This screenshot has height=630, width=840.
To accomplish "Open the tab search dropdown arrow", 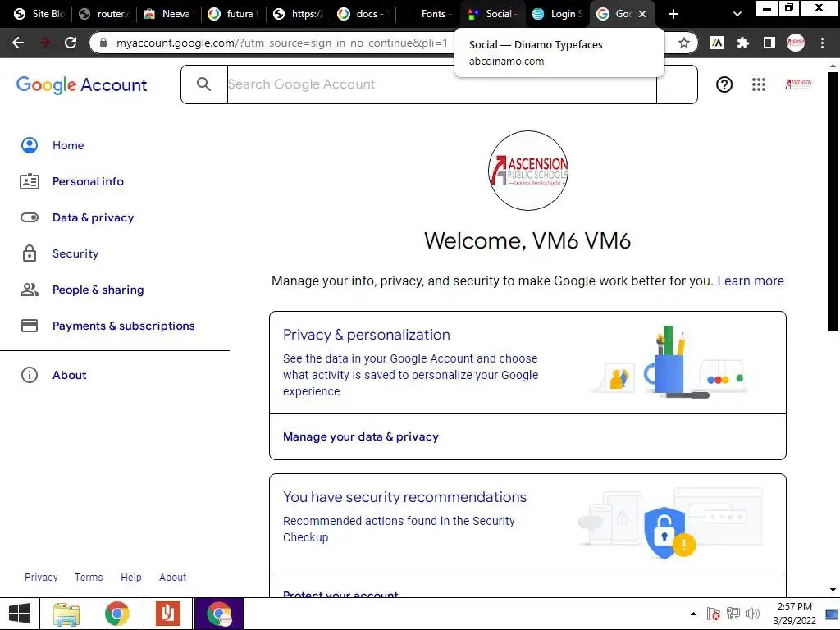I will click(737, 14).
